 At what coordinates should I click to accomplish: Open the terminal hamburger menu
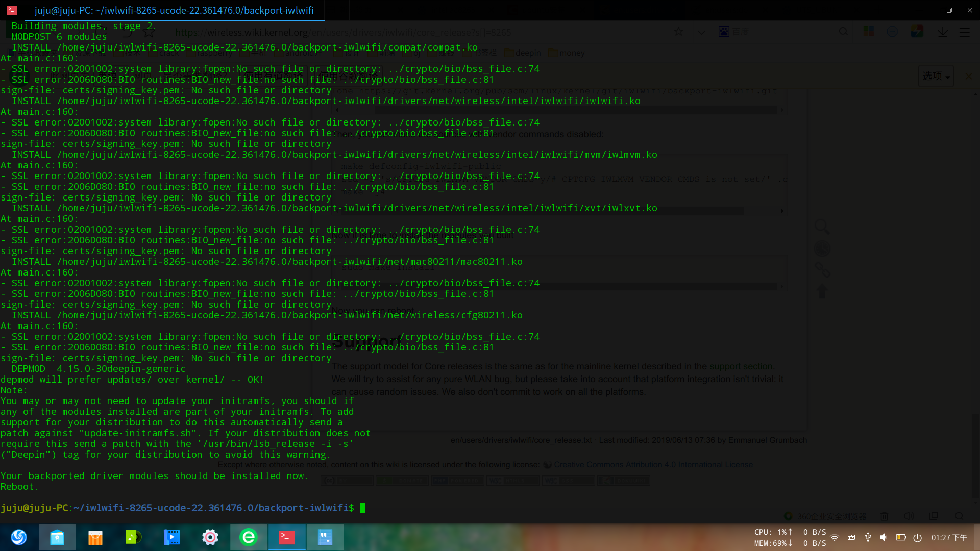[908, 10]
